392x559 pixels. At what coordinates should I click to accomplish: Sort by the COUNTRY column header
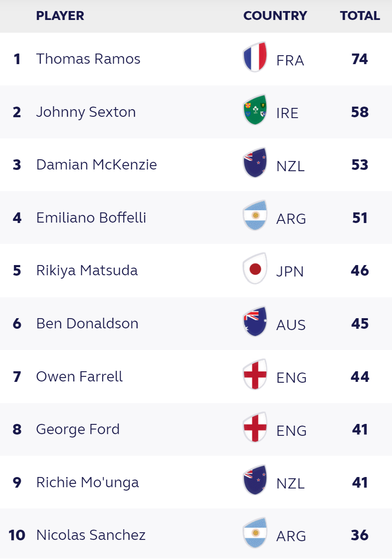(x=275, y=16)
